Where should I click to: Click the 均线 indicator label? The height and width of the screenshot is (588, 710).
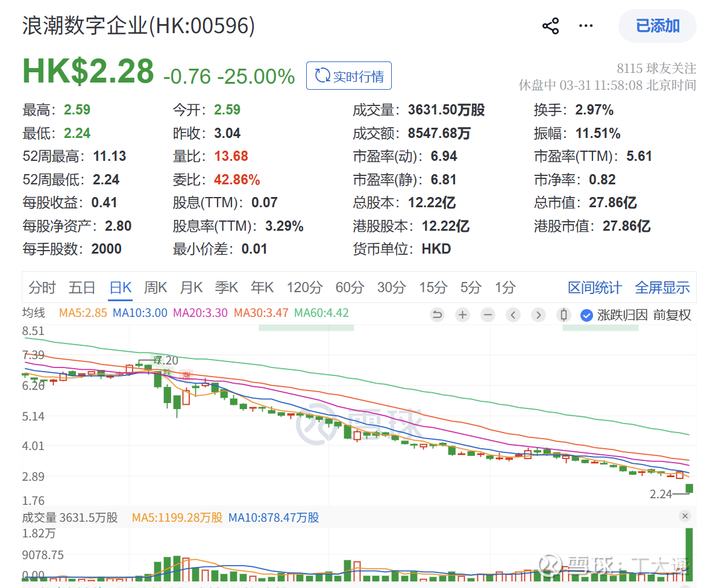click(34, 313)
